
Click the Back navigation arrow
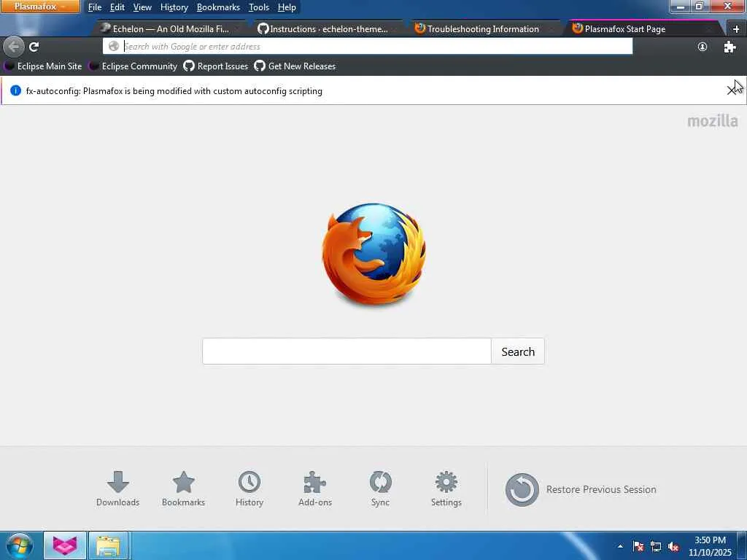[14, 47]
